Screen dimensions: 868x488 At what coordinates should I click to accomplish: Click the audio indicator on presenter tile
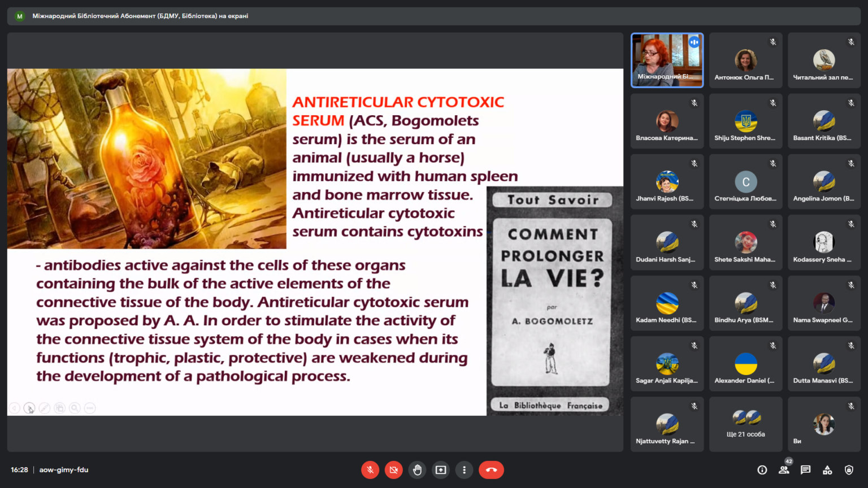tap(694, 42)
